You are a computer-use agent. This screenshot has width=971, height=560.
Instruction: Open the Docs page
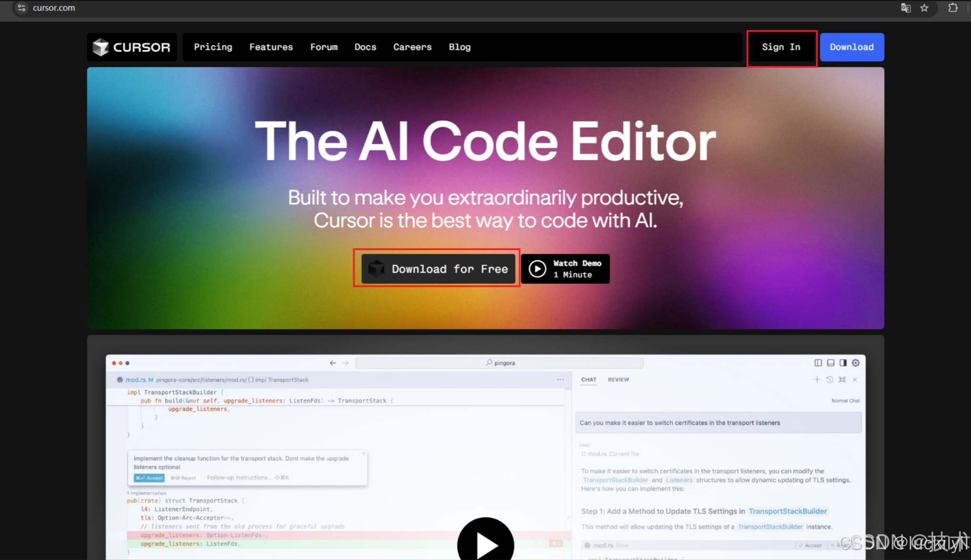[365, 47]
